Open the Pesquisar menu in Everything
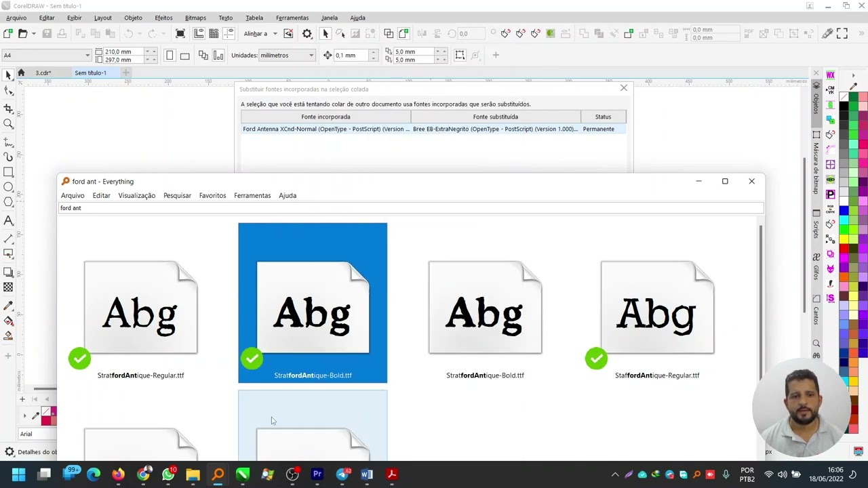 (177, 195)
